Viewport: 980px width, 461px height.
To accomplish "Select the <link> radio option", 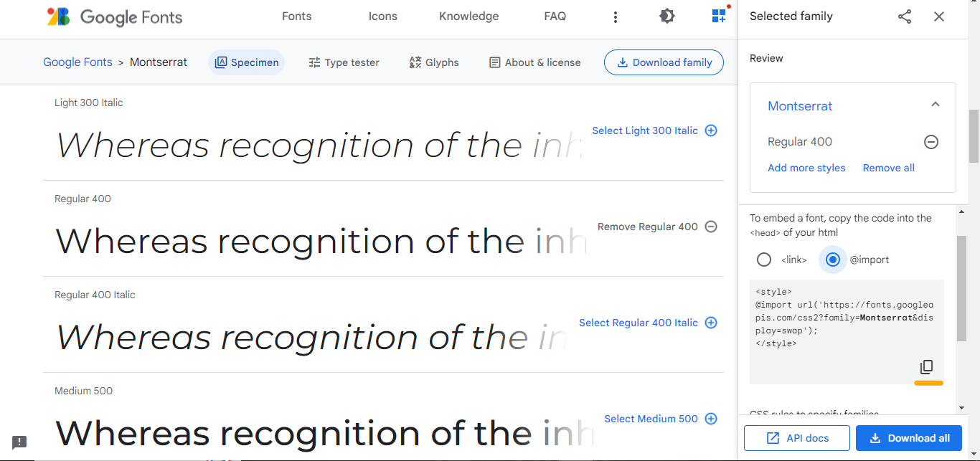I will 764,260.
